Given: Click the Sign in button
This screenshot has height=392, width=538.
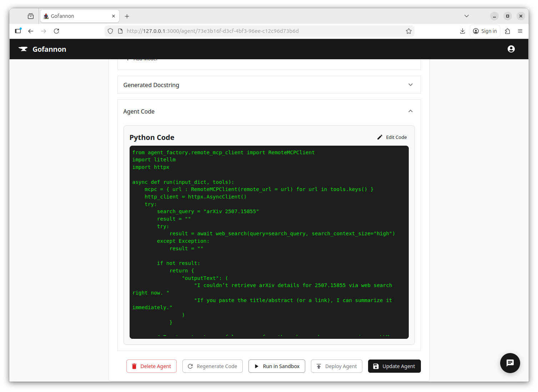Looking at the screenshot, I should 484,31.
